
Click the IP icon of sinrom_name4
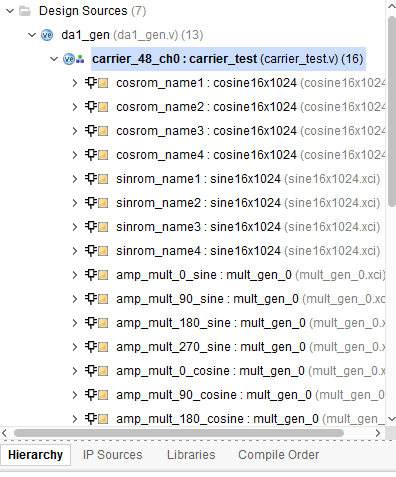point(97,250)
